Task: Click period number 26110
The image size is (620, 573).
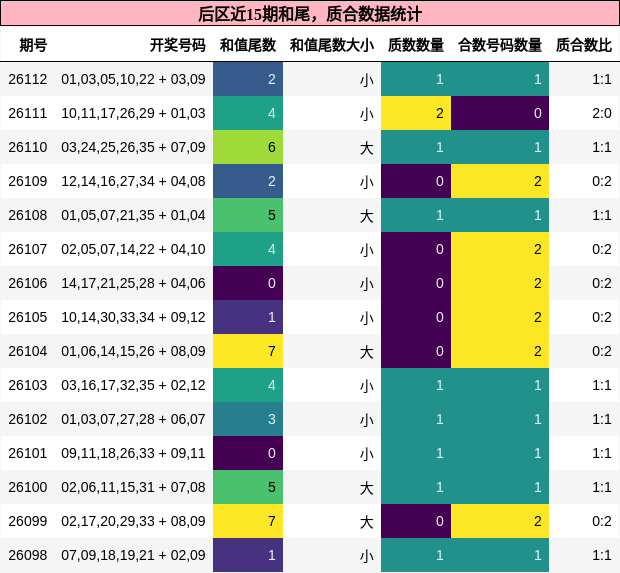Action: pos(28,147)
